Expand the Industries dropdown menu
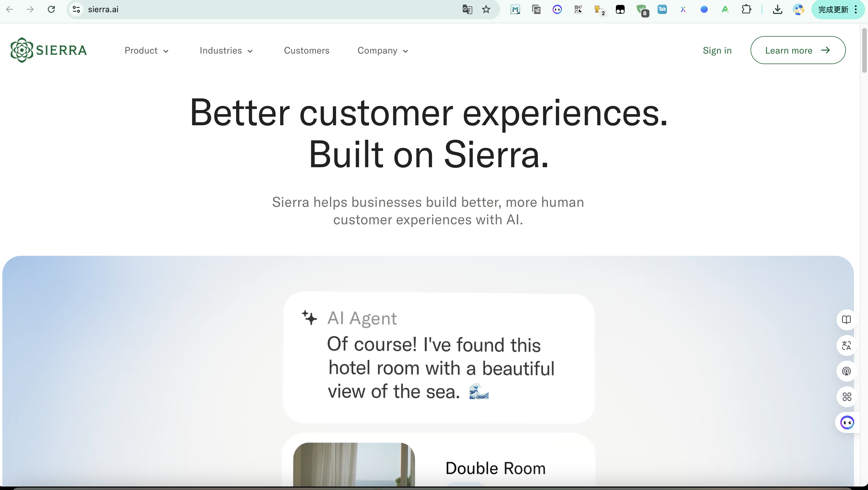The height and width of the screenshot is (490, 868). [x=226, y=50]
